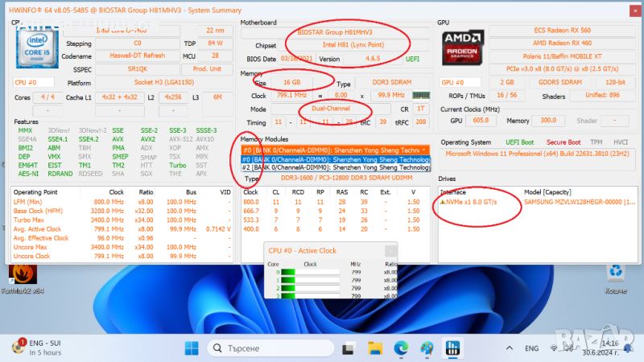
Task: Click the Turbo Max operating point row
Action: click(x=122, y=220)
